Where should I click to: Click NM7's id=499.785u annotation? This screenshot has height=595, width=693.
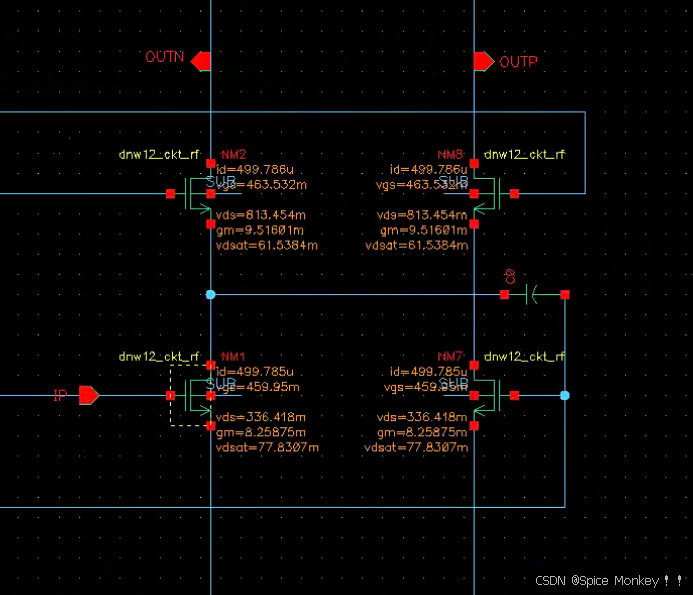pos(428,372)
